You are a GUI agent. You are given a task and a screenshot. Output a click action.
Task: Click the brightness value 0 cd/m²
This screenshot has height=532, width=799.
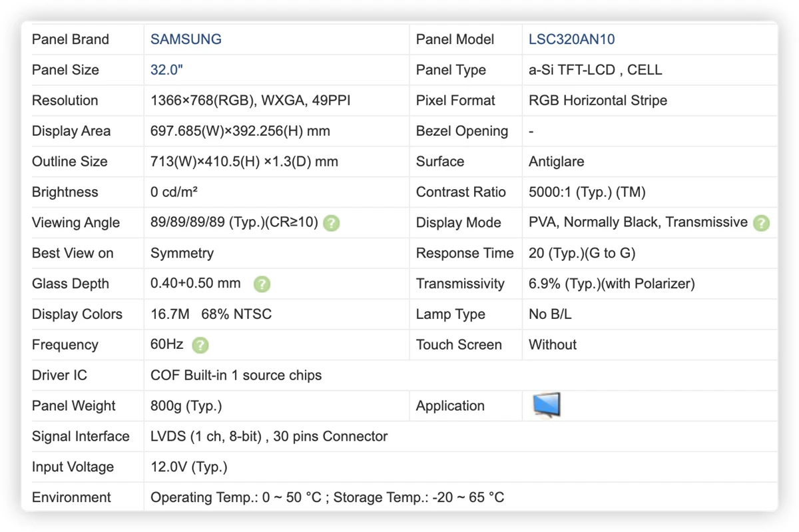pos(174,192)
